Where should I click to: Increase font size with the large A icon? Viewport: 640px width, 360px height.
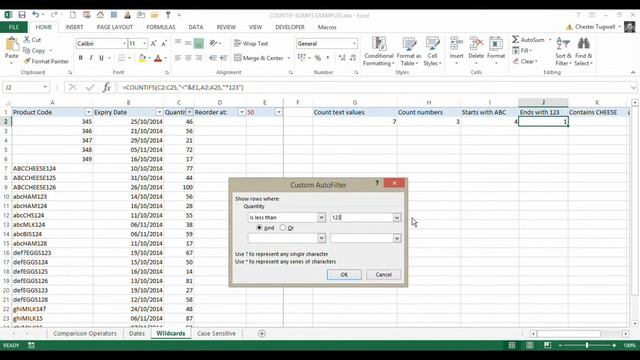coord(154,43)
